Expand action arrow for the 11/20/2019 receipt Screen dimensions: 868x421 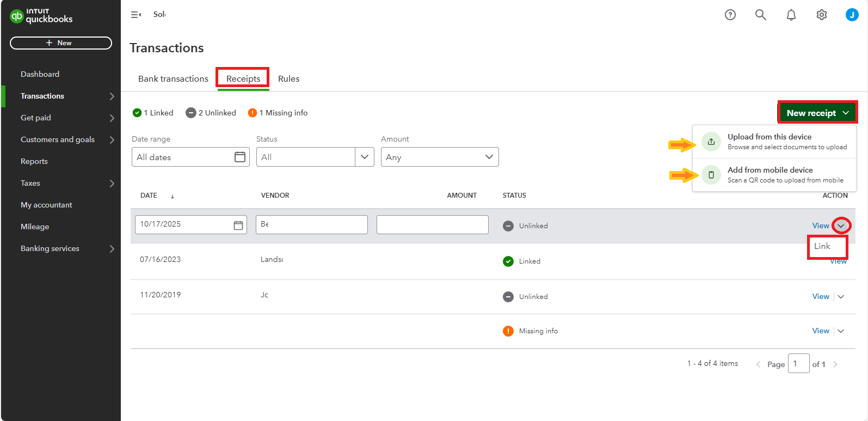(841, 297)
